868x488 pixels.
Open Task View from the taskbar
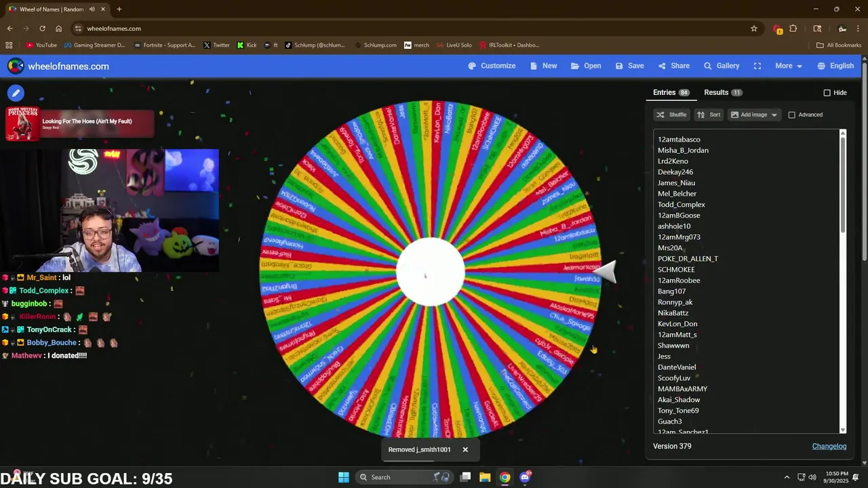click(465, 477)
